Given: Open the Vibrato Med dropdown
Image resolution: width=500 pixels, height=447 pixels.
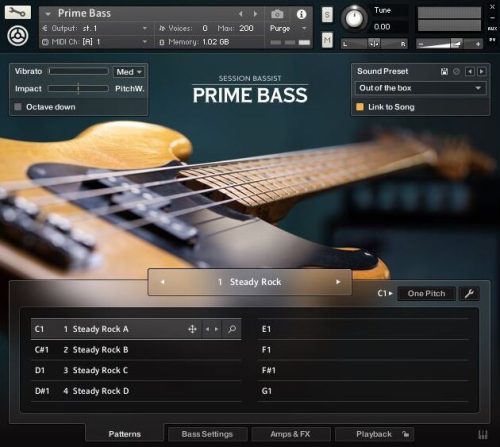Looking at the screenshot, I should tap(129, 72).
